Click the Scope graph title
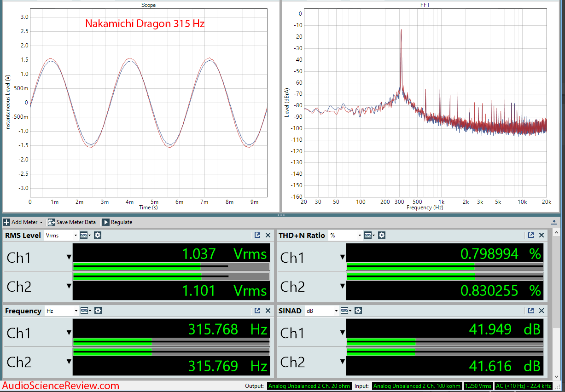Image resolution: width=565 pixels, height=392 pixels. [x=149, y=5]
